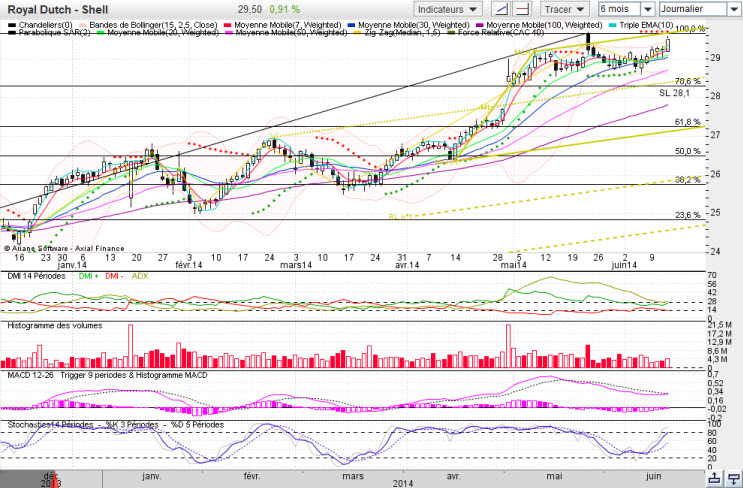The image size is (743, 488).
Task: Click the red DMI - label
Action: [x=114, y=276]
